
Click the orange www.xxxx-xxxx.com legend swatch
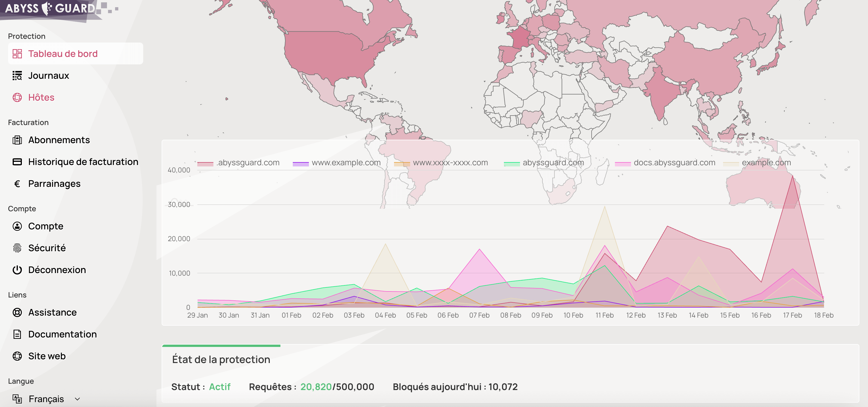402,164
